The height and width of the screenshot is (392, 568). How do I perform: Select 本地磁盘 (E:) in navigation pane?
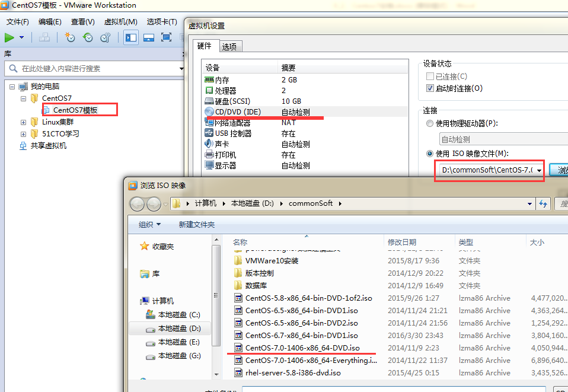pyautogui.click(x=173, y=342)
